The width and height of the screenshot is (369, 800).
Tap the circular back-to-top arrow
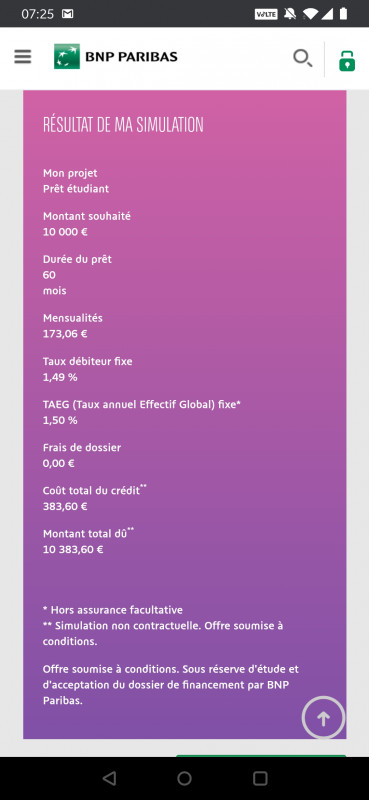[x=323, y=717]
